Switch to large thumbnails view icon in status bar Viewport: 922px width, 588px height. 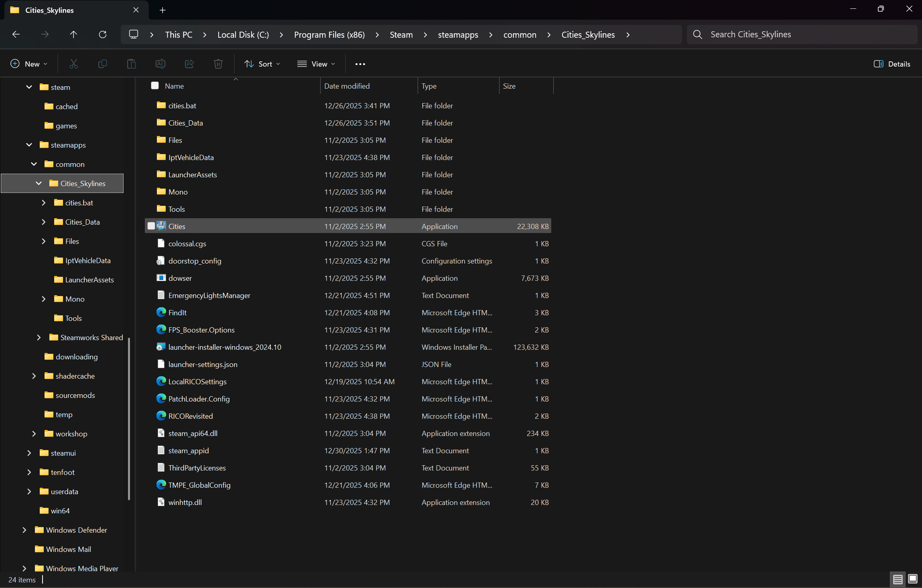click(x=913, y=579)
